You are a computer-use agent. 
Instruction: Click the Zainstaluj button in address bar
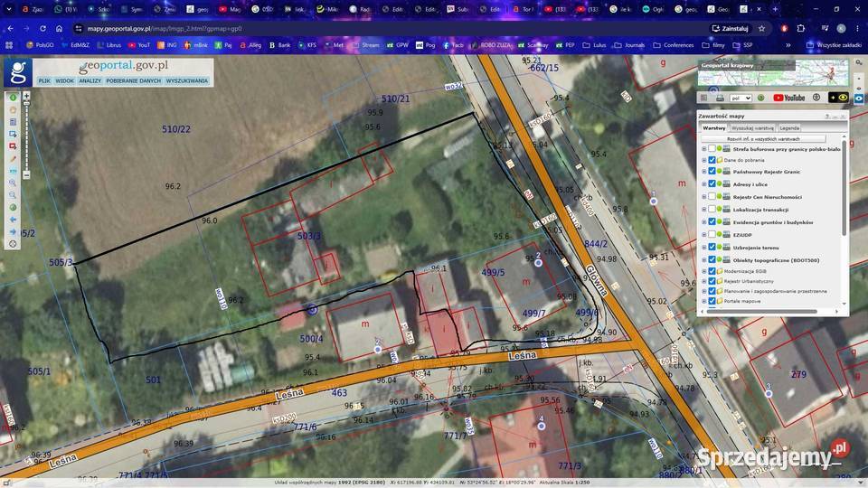point(730,28)
